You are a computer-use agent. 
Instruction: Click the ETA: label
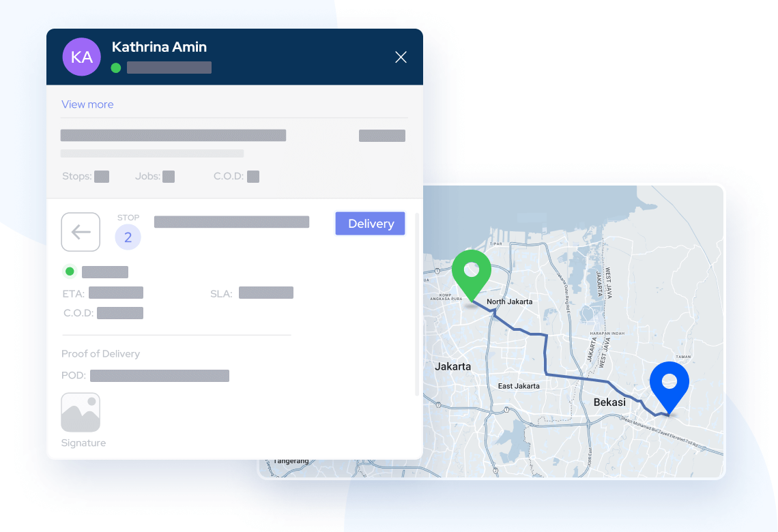74,293
